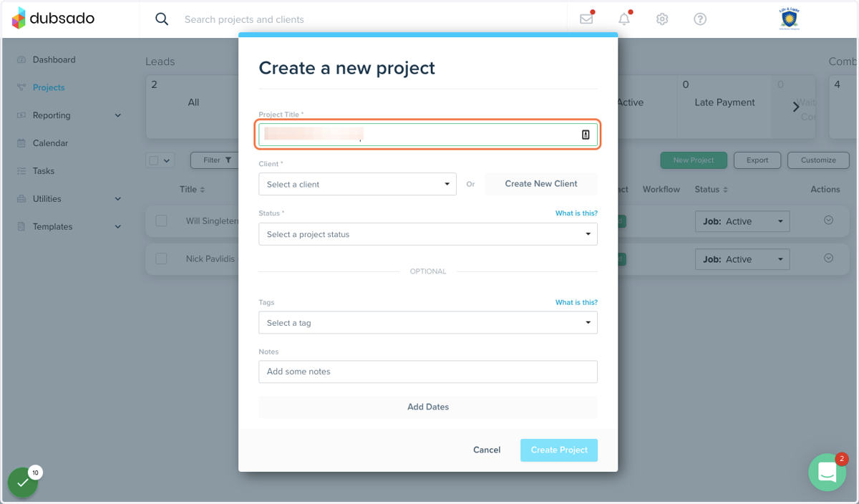Open the Select a tag dropdown

[x=428, y=323]
